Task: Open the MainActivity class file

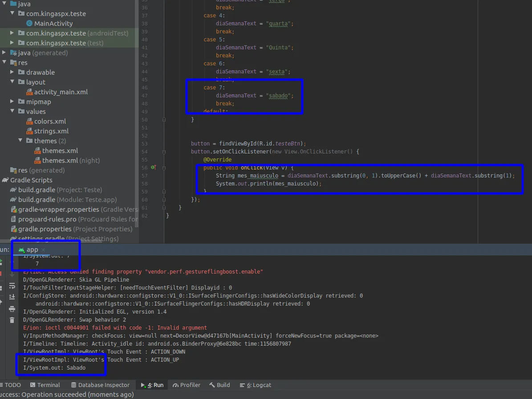Action: [53, 24]
